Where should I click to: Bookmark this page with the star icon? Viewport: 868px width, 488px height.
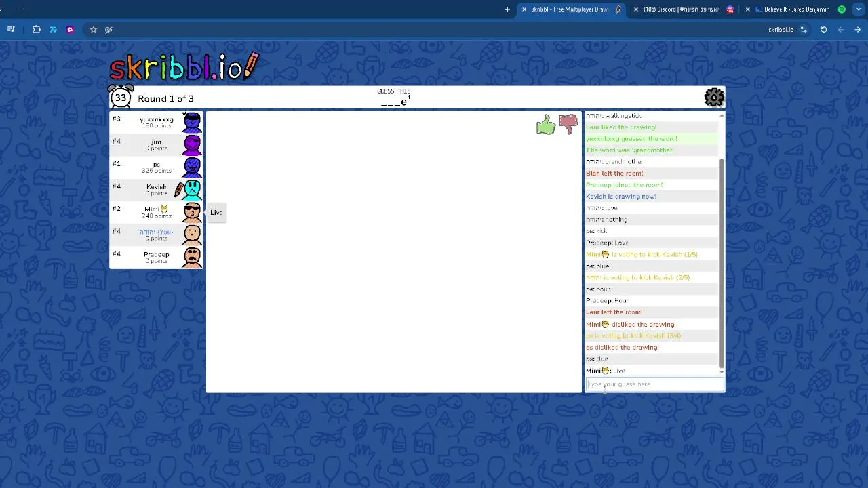pos(94,29)
